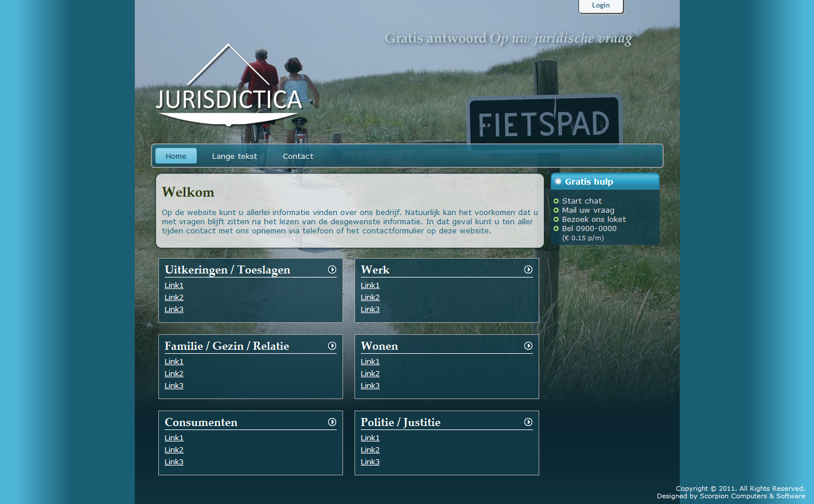Viewport: 814px width, 504px height.
Task: Open Link1 under Wonen
Action: click(370, 362)
